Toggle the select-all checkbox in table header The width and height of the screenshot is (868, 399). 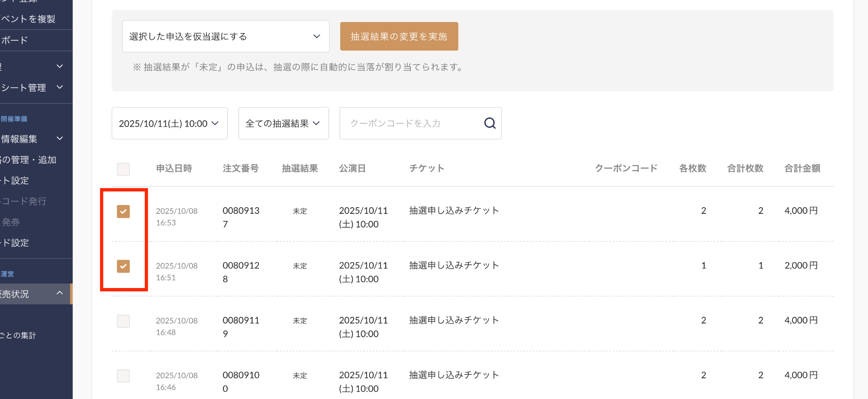tap(123, 169)
